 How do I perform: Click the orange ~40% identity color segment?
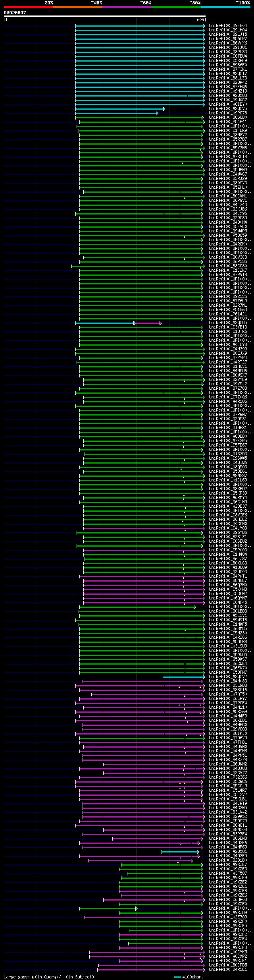(x=78, y=7)
